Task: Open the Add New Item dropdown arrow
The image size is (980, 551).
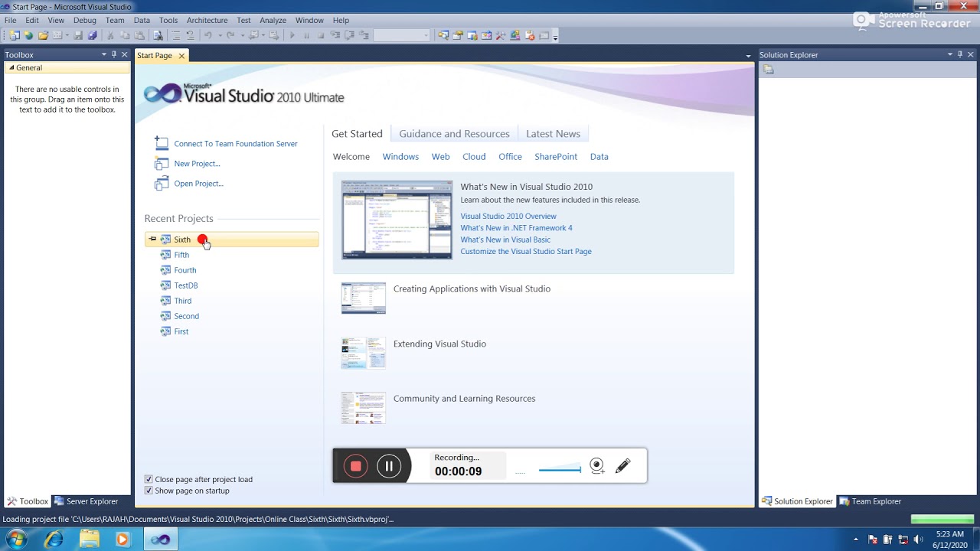Action: [x=67, y=35]
